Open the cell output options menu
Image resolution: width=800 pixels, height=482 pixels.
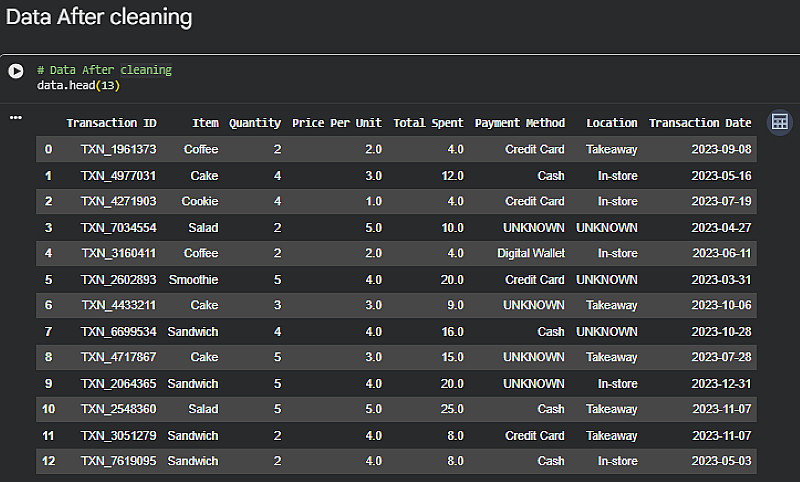(15, 118)
